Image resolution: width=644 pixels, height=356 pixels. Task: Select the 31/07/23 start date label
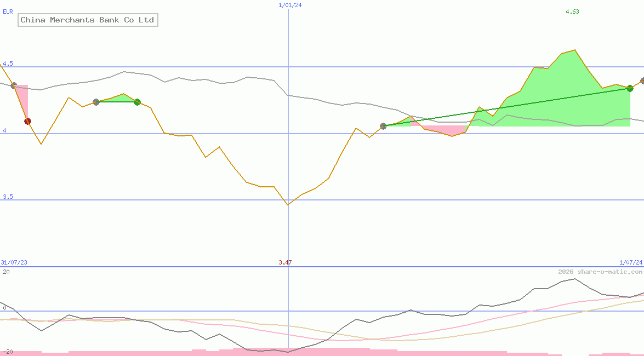(x=14, y=262)
